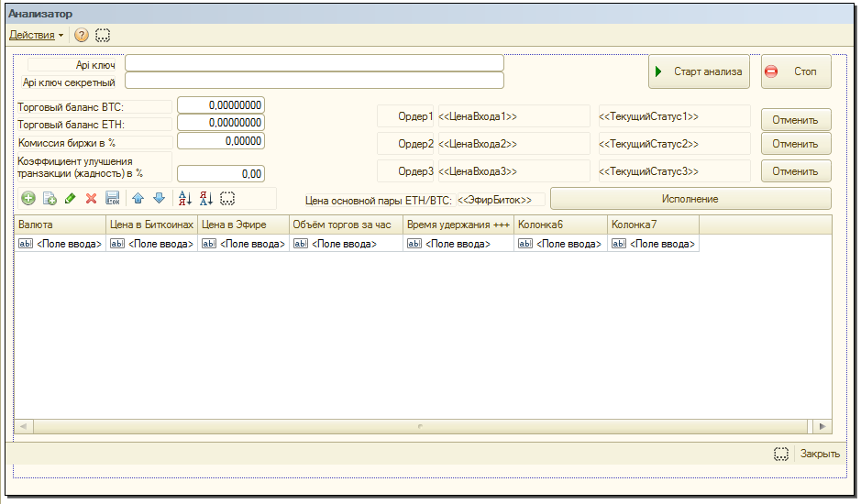Click the pencil edit row icon
The height and width of the screenshot is (504, 861).
coord(71,198)
